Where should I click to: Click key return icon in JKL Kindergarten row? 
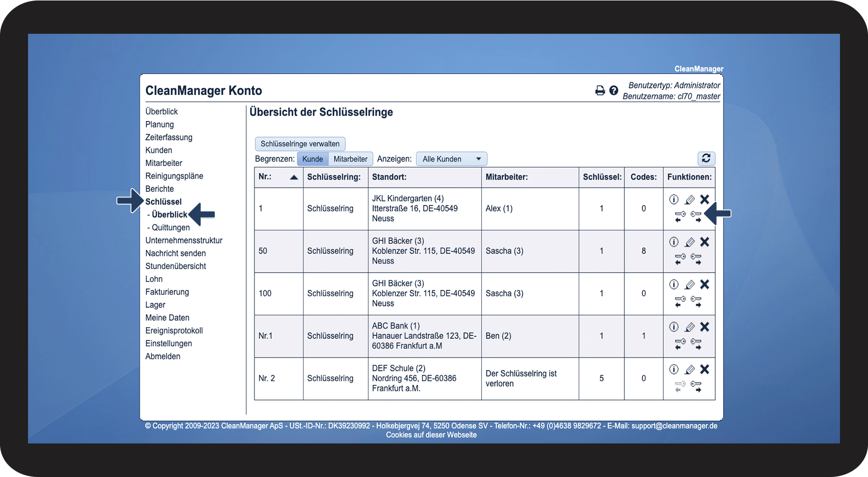[680, 217]
